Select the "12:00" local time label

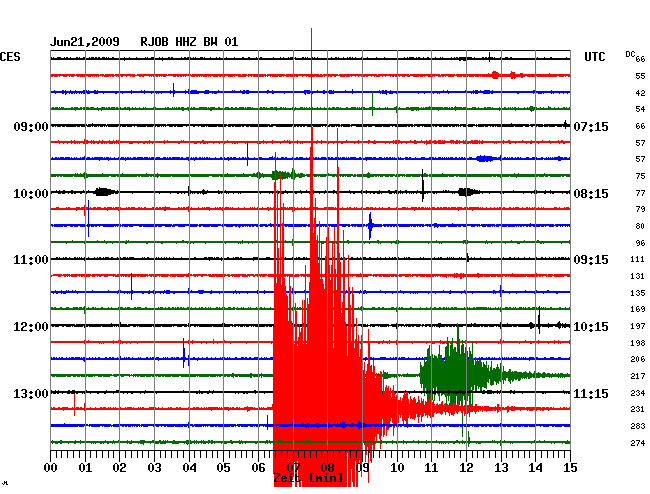point(31,327)
